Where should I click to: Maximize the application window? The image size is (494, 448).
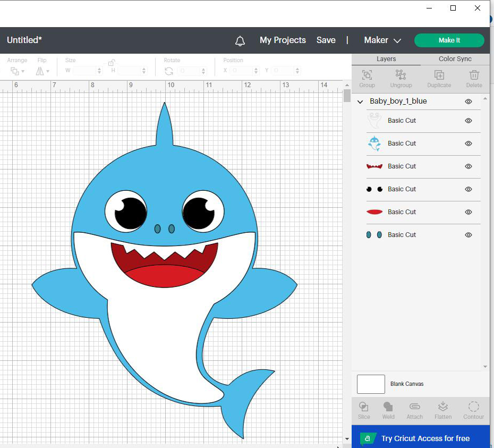pyautogui.click(x=453, y=8)
